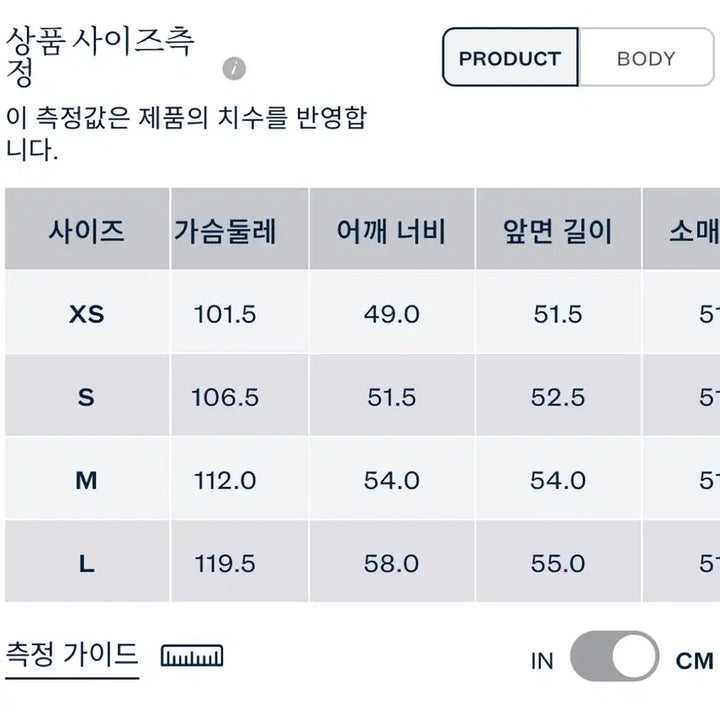This screenshot has height=720, width=720.
Task: Click the M front length value 54.0
Action: [x=557, y=480]
